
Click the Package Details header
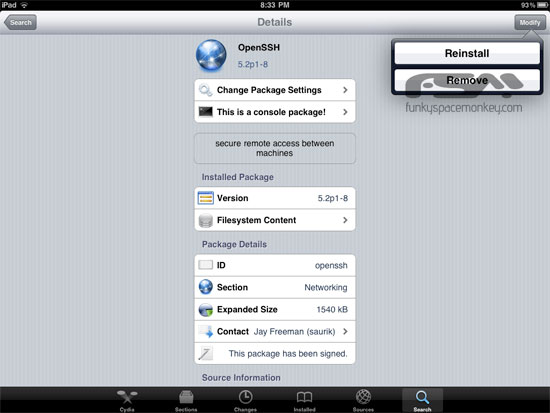click(x=234, y=244)
